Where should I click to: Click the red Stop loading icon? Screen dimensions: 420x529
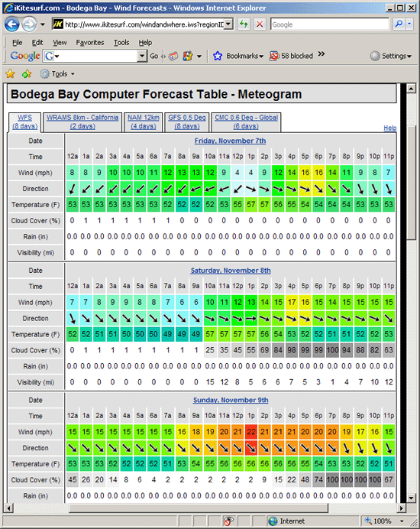[x=260, y=24]
